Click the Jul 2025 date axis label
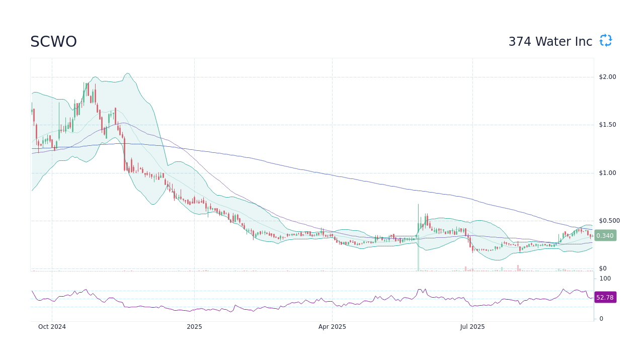644x362 pixels. tap(472, 326)
